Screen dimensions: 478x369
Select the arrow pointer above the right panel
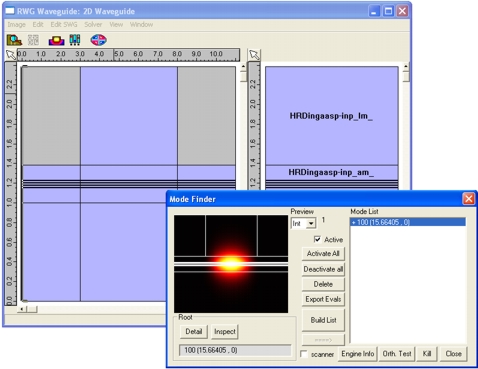coord(254,55)
